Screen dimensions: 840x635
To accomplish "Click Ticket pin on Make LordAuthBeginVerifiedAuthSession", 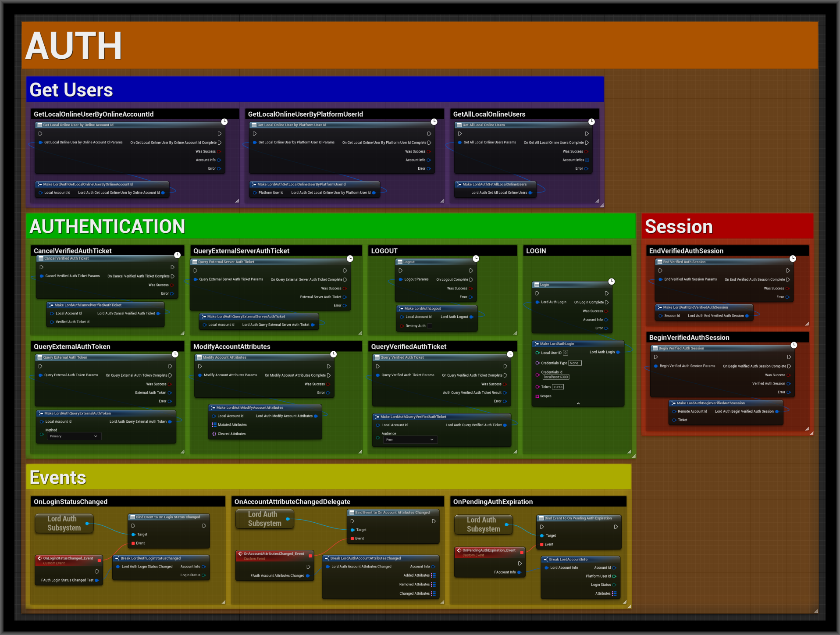I will 674,420.
